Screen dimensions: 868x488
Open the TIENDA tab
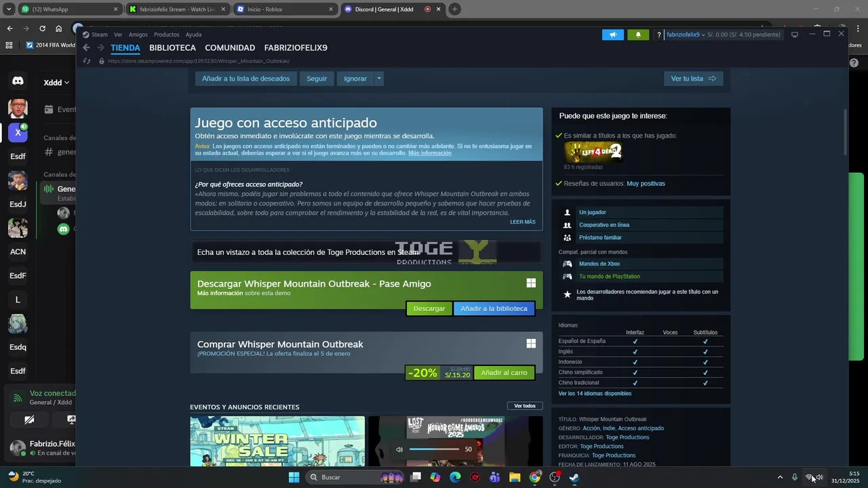[125, 48]
